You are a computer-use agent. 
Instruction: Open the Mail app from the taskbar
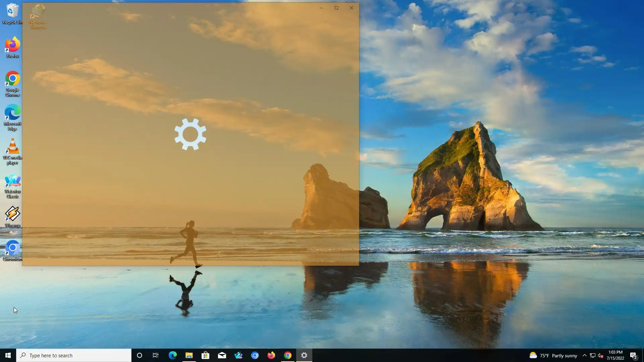click(222, 355)
